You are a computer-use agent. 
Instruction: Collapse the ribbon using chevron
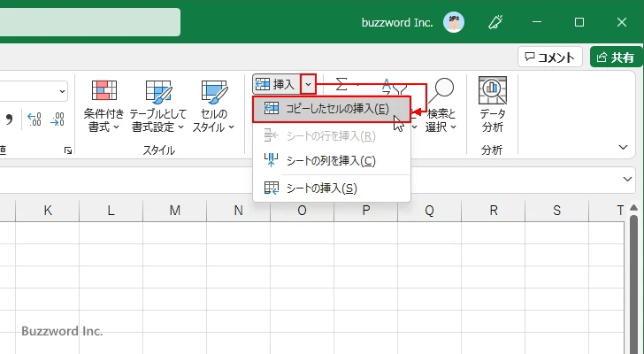[x=623, y=147]
